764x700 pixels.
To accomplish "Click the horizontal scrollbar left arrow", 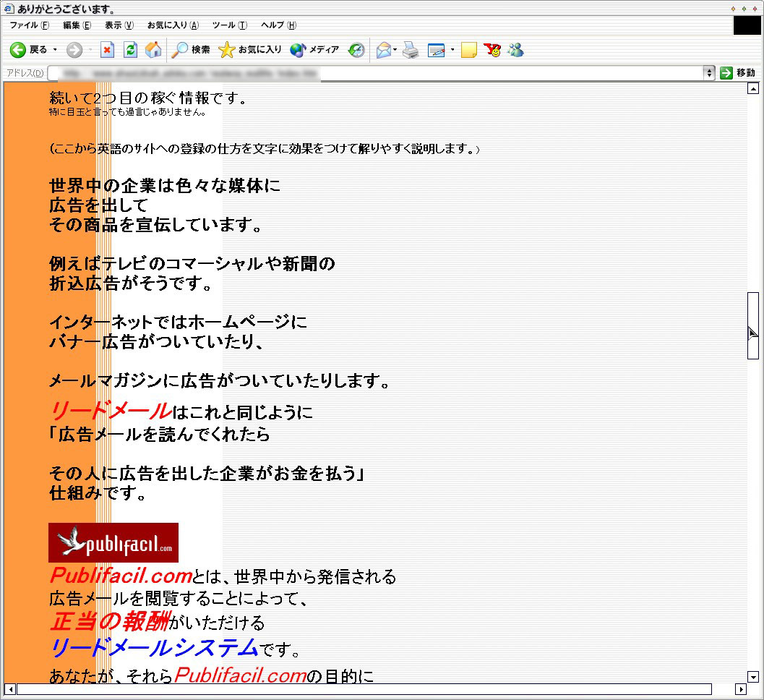I will [10, 689].
